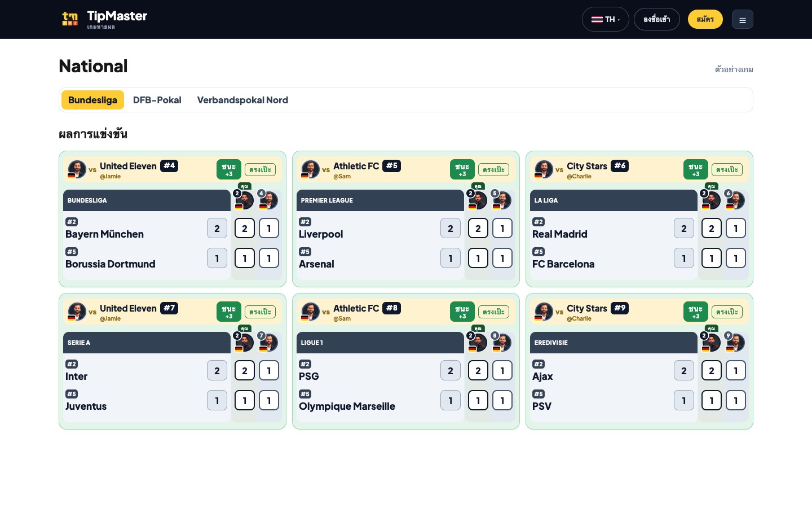812x508 pixels.
Task: Switch to the DFB-Pokal tab
Action: pos(157,100)
